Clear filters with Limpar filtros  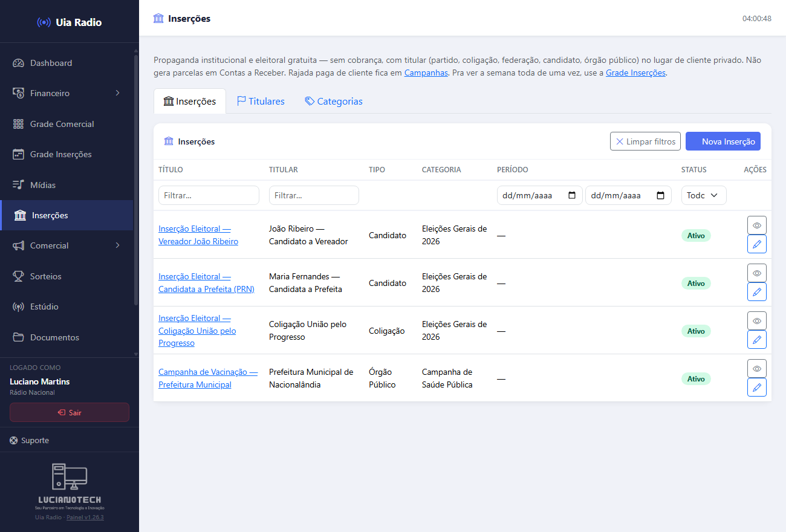coord(645,141)
